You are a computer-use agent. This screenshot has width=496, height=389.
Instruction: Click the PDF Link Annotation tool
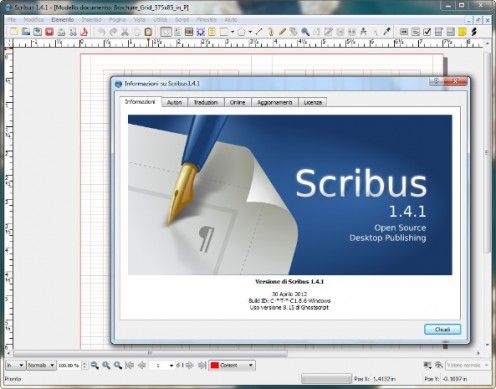474,32
